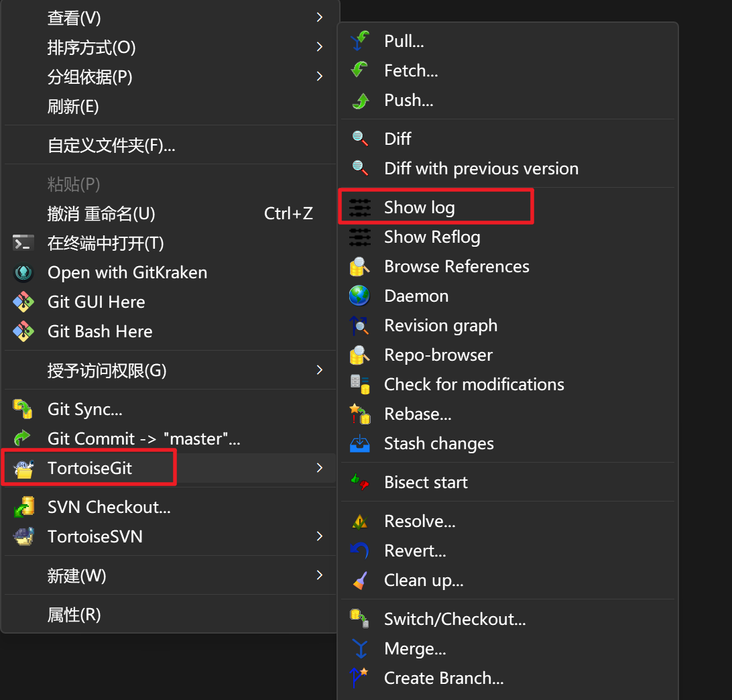Expand the 新建(W) submenu chevron

[x=320, y=576]
